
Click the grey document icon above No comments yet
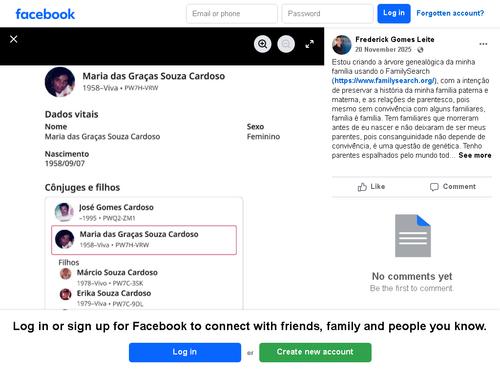coord(413,236)
